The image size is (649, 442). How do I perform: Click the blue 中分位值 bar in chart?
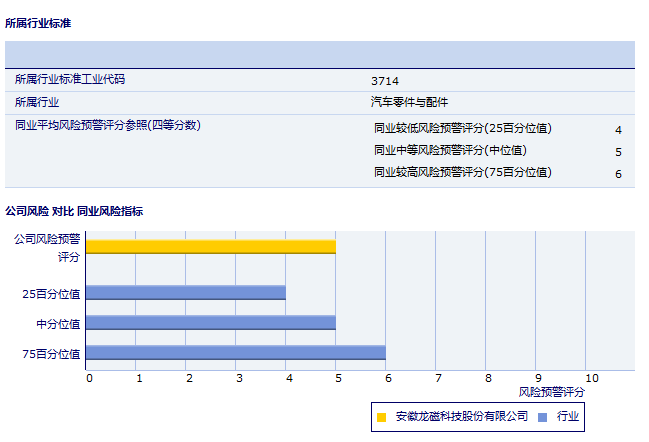pos(210,323)
